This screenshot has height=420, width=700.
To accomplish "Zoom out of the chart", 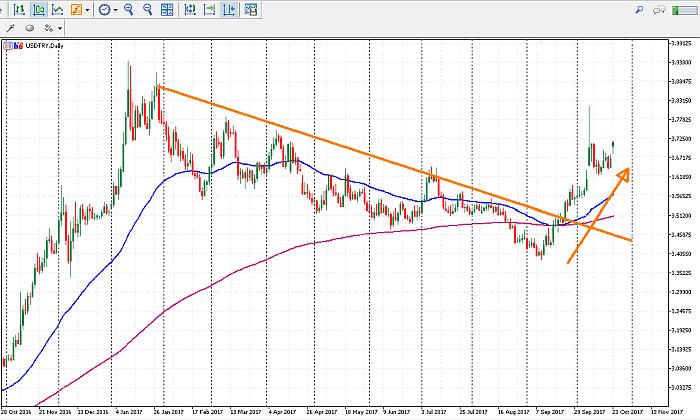I will [149, 10].
